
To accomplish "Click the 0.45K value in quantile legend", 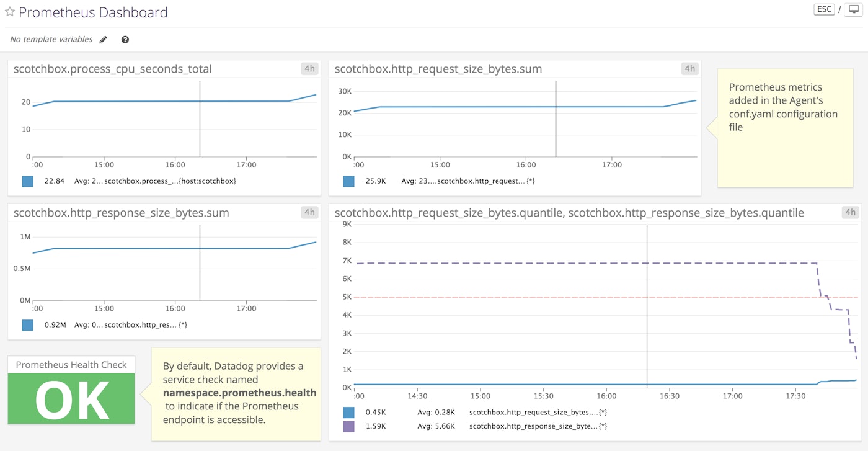I will [376, 412].
